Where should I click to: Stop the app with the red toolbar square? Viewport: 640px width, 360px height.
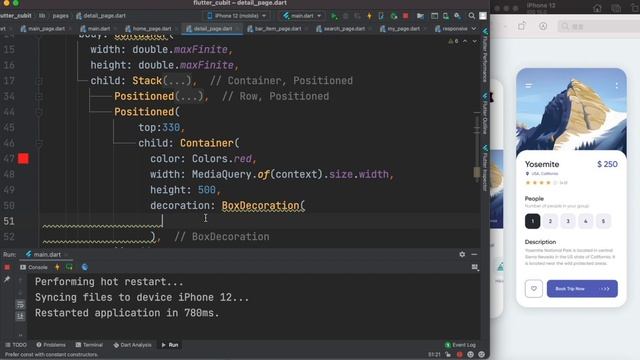(x=405, y=16)
